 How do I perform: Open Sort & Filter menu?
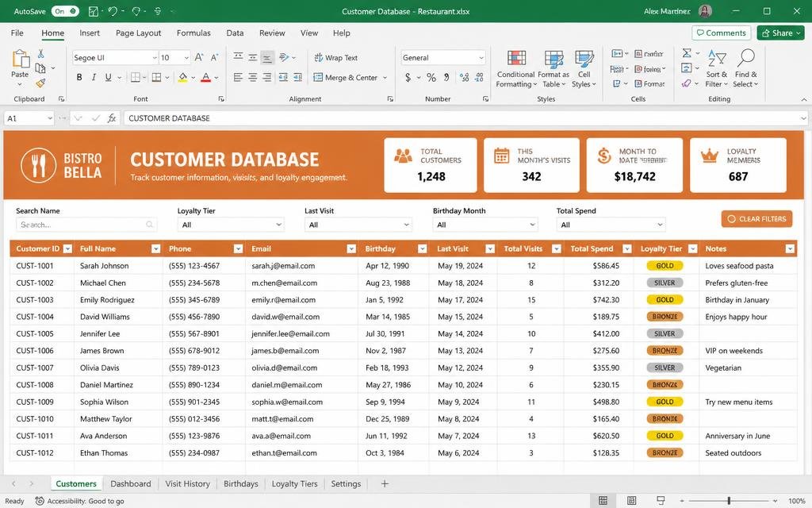pos(717,69)
